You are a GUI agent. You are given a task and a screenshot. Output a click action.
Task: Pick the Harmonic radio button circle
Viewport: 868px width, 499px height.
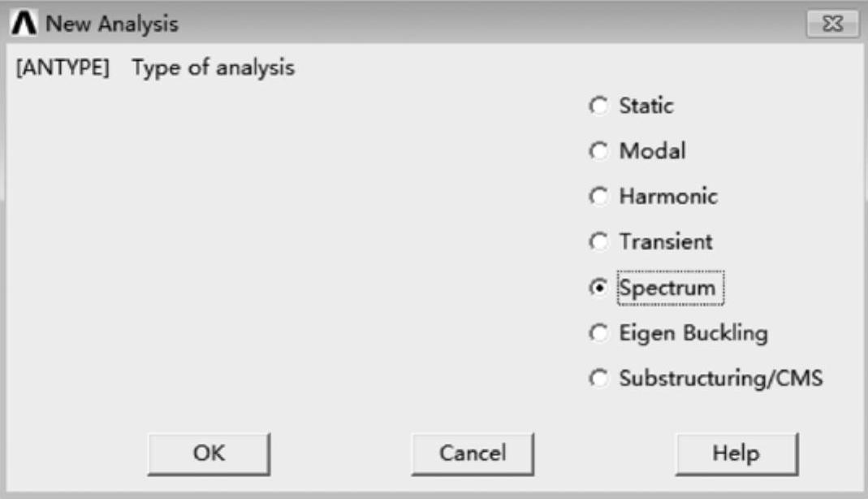click(x=599, y=197)
